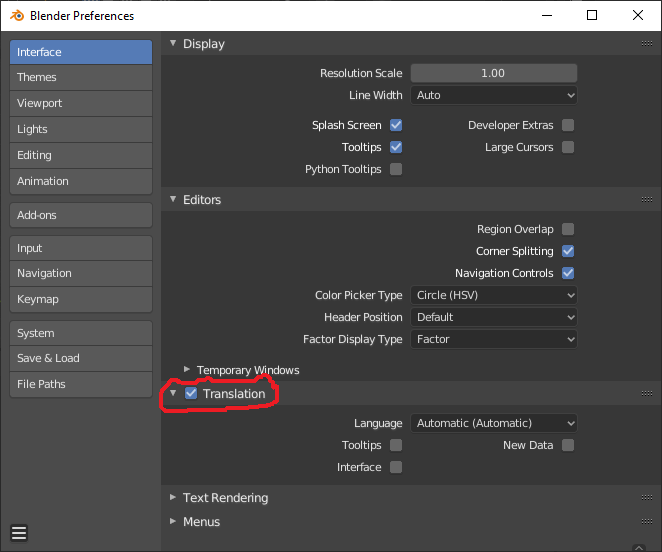Click the Editors panel grip dots

pyautogui.click(x=646, y=199)
